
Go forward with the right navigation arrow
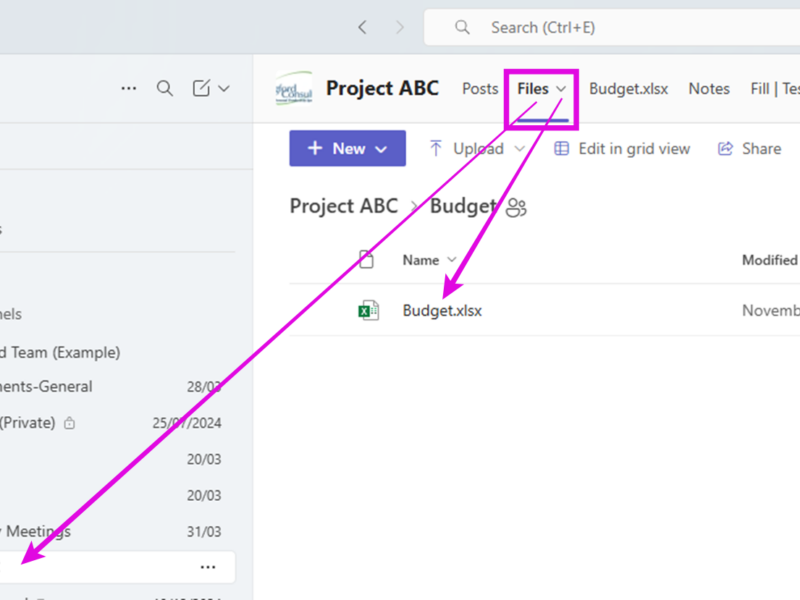[x=399, y=27]
